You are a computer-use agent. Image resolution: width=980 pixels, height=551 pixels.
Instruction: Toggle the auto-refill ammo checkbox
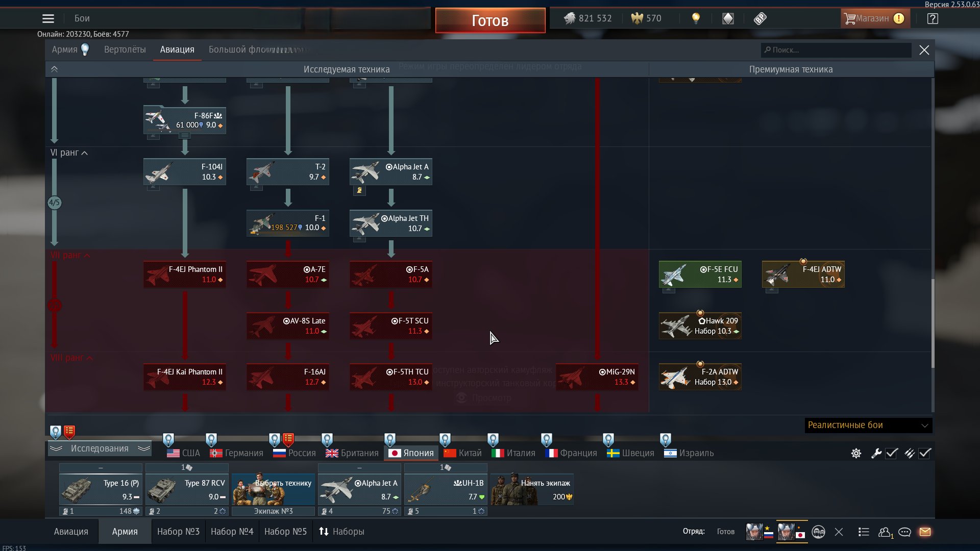pos(924,453)
